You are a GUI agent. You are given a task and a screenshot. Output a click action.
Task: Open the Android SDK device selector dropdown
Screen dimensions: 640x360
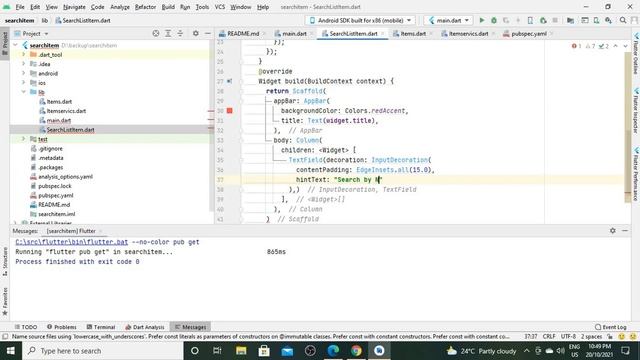tap(360, 20)
